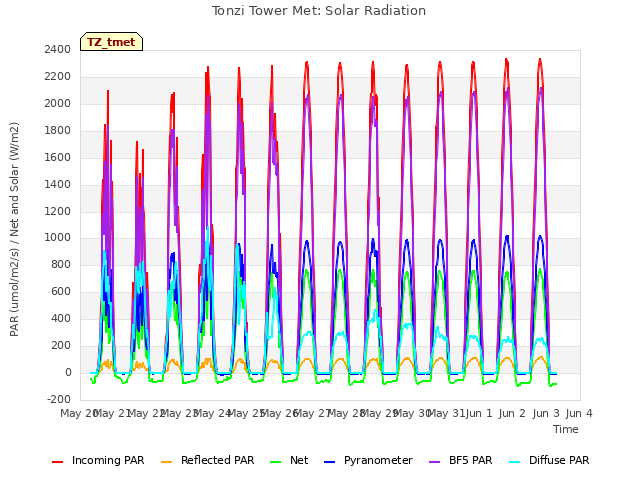Select the Reflected PAR legend entry
The height and width of the screenshot is (480, 640).
pyautogui.click(x=207, y=460)
